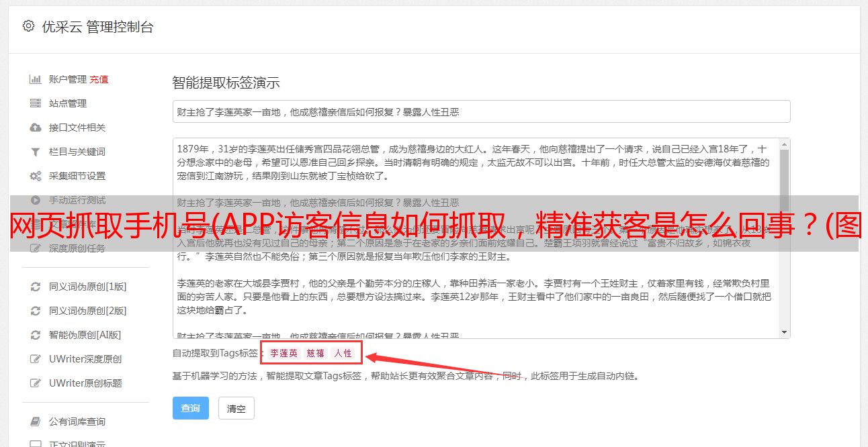Click the paragraph starting 1879年，31岁的李莲英

(x=474, y=162)
